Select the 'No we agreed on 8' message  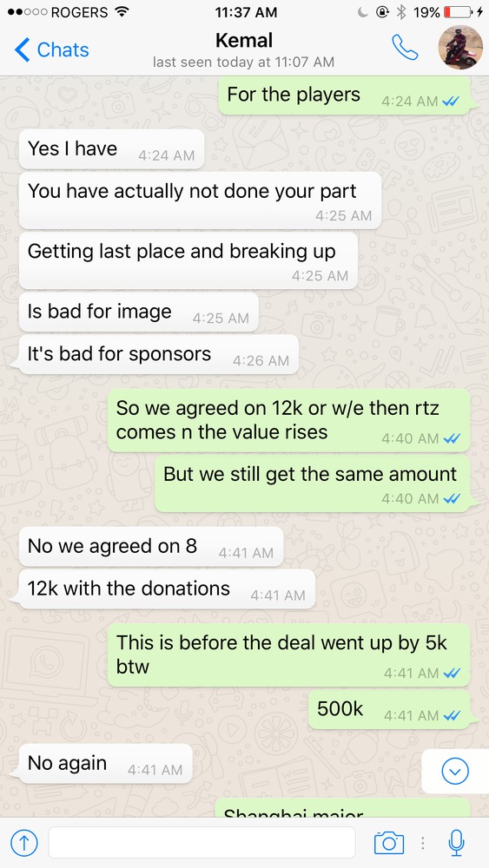click(x=150, y=547)
